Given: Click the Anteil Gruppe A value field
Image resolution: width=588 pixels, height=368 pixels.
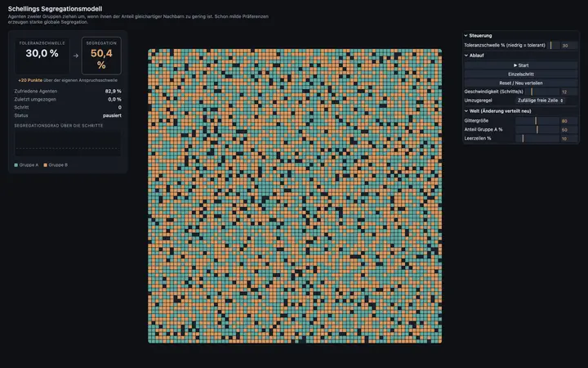Looking at the screenshot, I should 569,130.
